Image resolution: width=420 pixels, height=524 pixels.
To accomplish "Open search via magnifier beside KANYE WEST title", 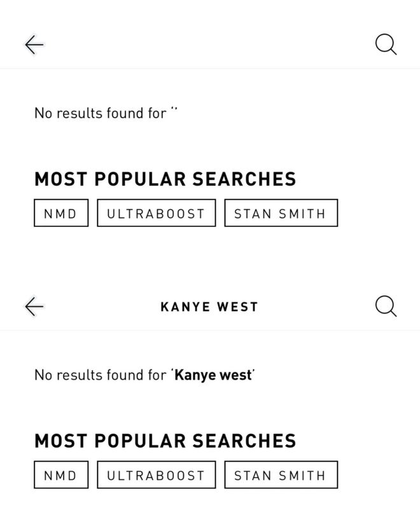I will [x=386, y=307].
